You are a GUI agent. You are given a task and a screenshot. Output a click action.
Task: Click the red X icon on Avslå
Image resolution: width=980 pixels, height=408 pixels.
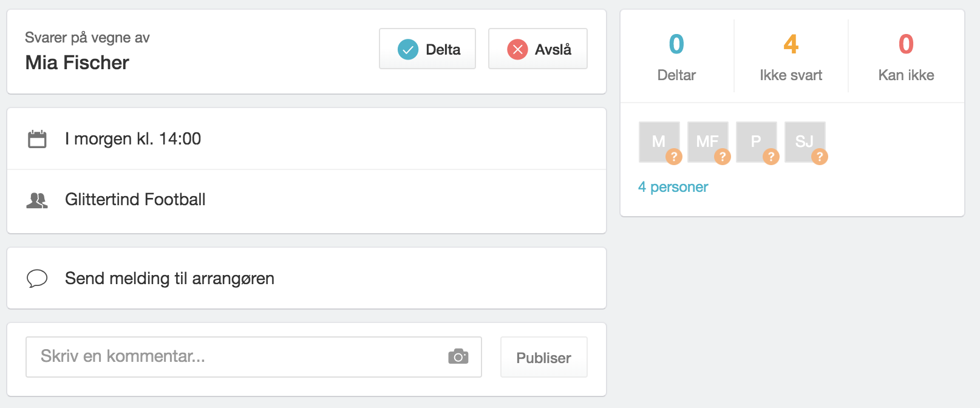517,49
